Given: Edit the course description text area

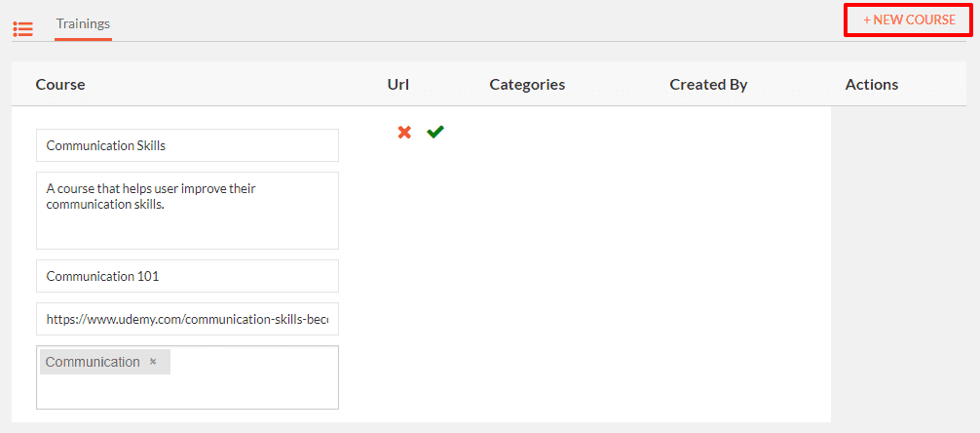Looking at the screenshot, I should pos(187,211).
